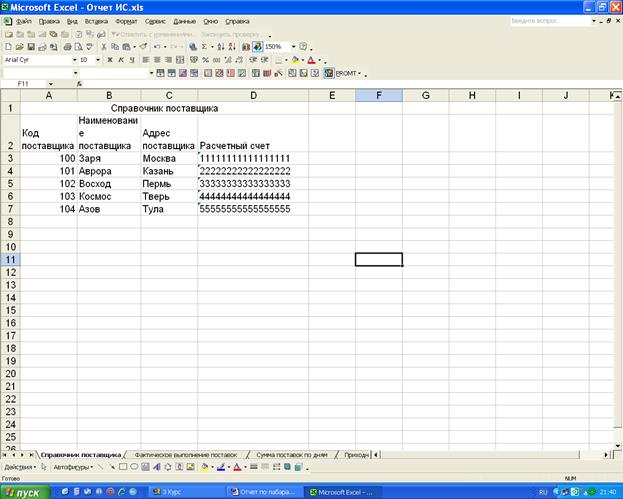Sort ascending with the A-Z icon
This screenshot has height=499, width=623.
(x=221, y=47)
